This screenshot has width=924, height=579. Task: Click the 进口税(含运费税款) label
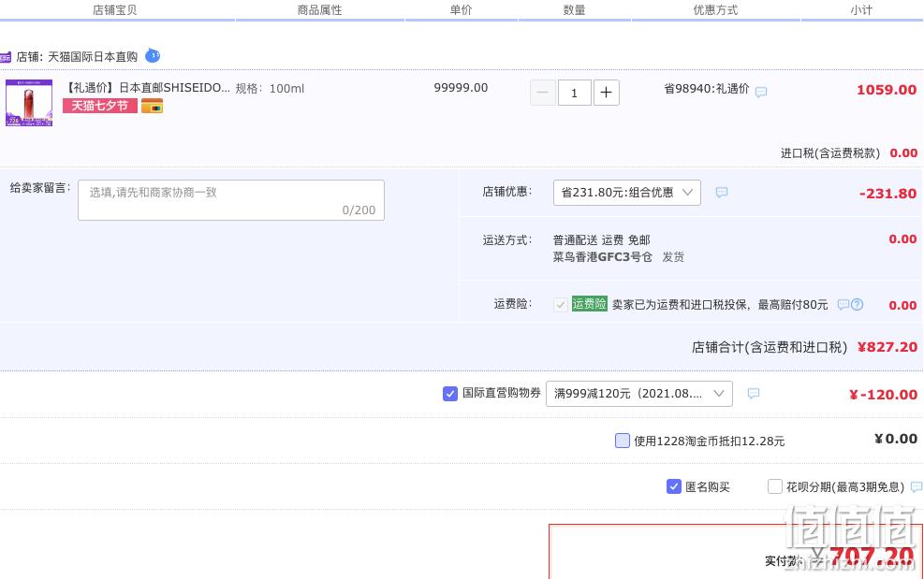[830, 153]
